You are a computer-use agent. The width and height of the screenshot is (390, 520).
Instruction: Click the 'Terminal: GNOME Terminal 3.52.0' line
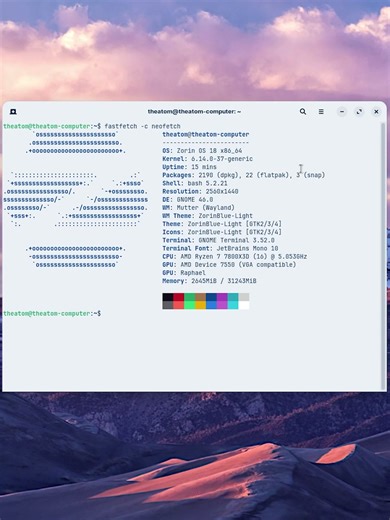pos(218,240)
